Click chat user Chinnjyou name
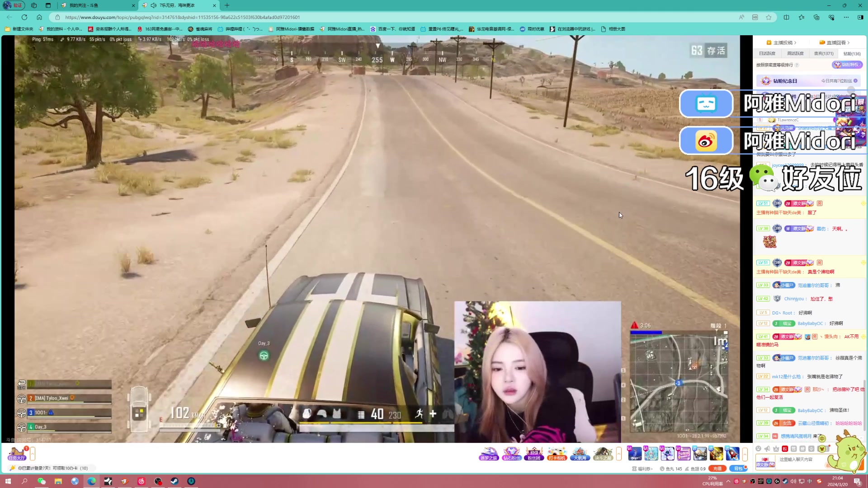Viewport: 868px width, 488px height. 794,299
